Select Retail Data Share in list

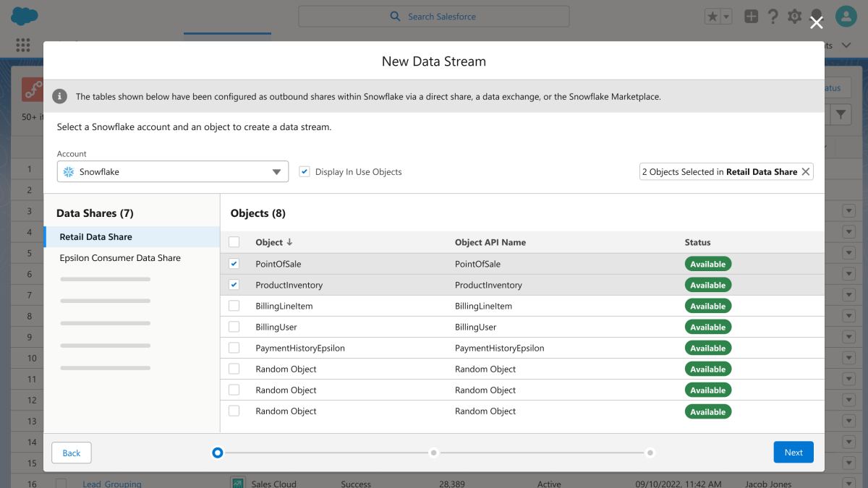pos(95,237)
